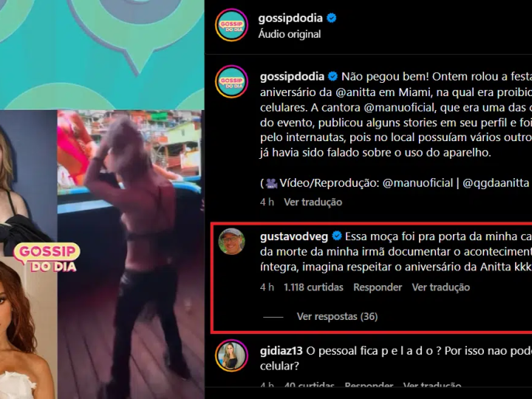Click the dancing person video clip

tap(131, 254)
